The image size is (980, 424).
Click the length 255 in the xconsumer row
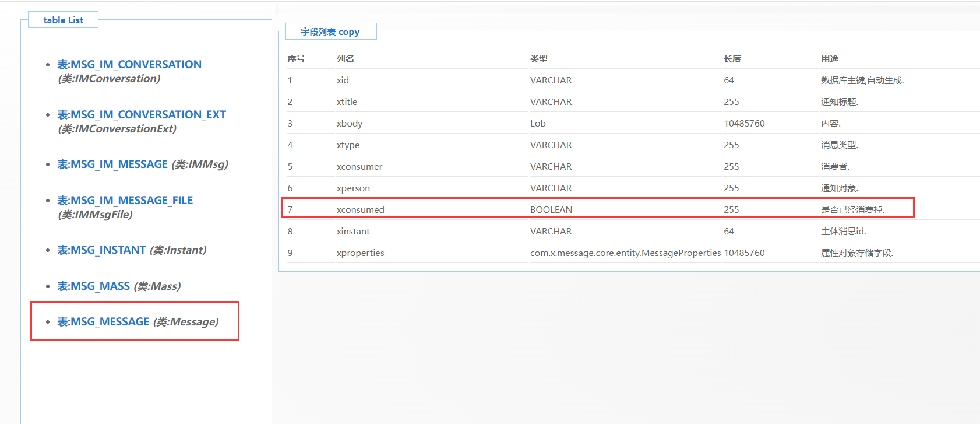731,167
